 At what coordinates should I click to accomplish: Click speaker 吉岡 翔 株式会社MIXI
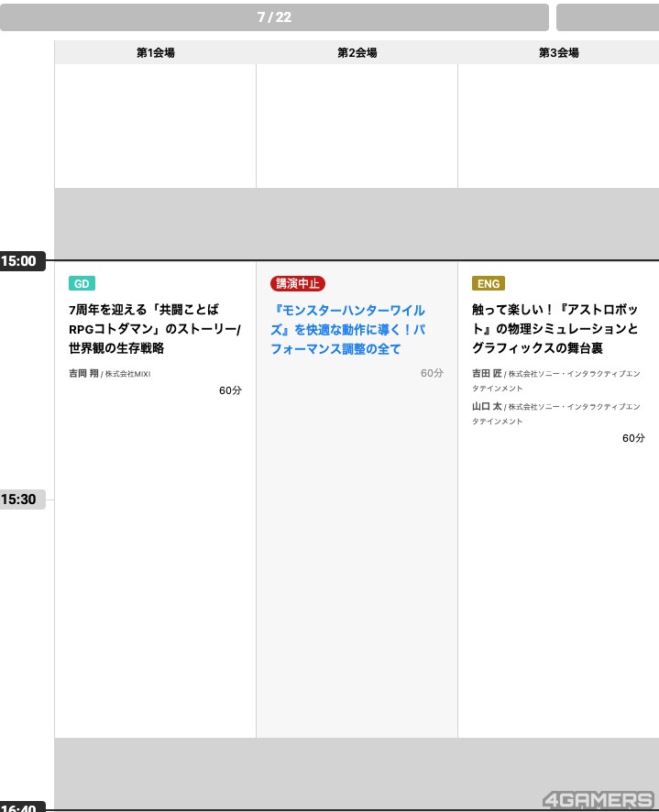[110, 373]
